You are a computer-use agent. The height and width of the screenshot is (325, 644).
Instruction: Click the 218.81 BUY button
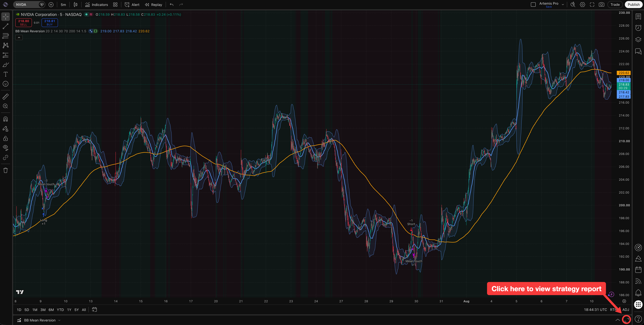click(x=50, y=23)
